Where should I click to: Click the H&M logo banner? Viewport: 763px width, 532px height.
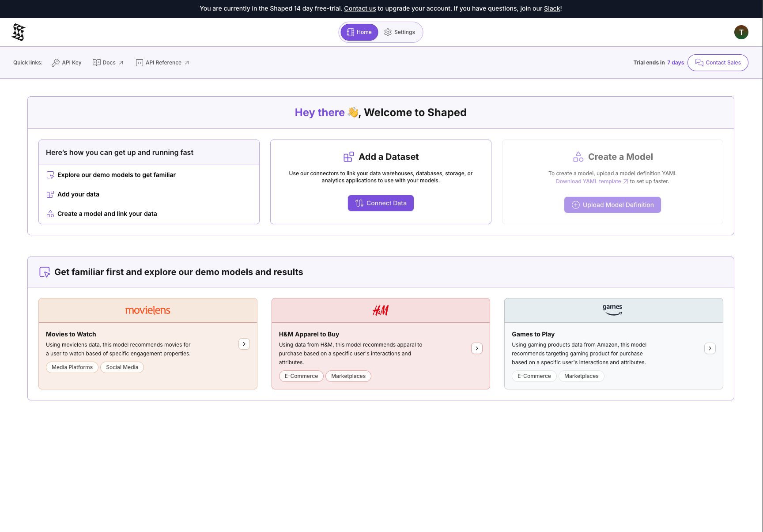coord(381,310)
